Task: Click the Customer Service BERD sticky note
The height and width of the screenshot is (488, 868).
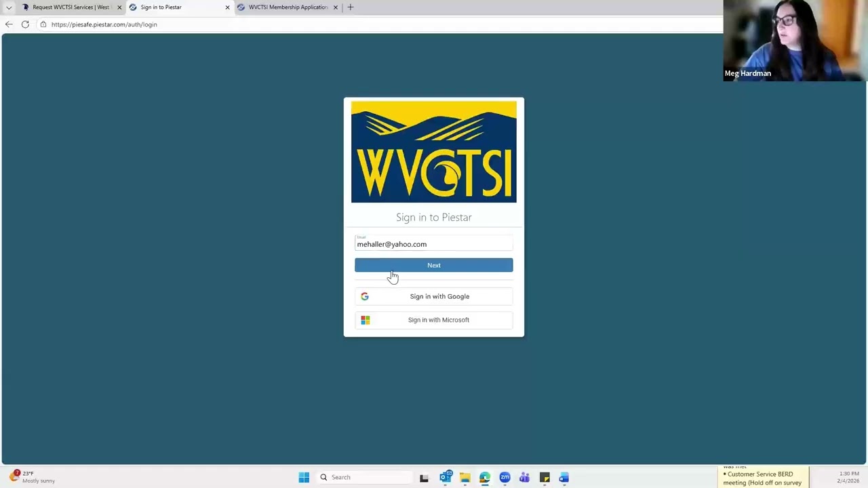Action: click(x=764, y=477)
